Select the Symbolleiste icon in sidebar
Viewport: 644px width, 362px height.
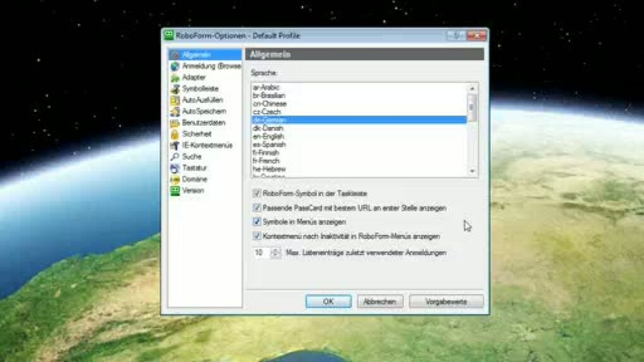[x=175, y=89]
